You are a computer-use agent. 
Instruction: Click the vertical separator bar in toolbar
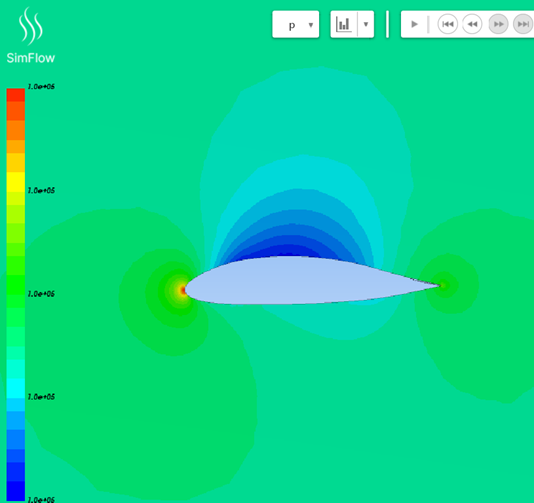tap(387, 24)
